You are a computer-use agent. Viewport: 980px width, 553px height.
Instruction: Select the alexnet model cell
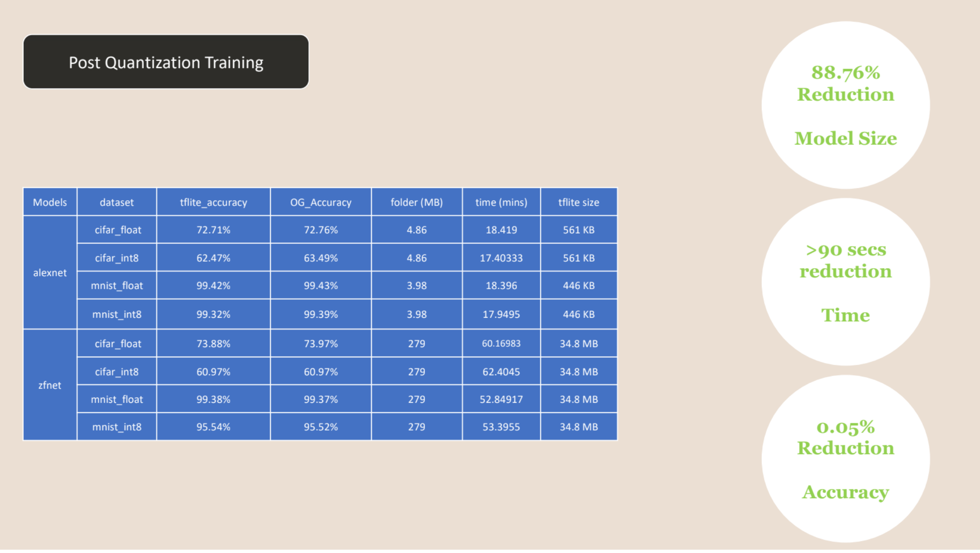click(x=50, y=272)
